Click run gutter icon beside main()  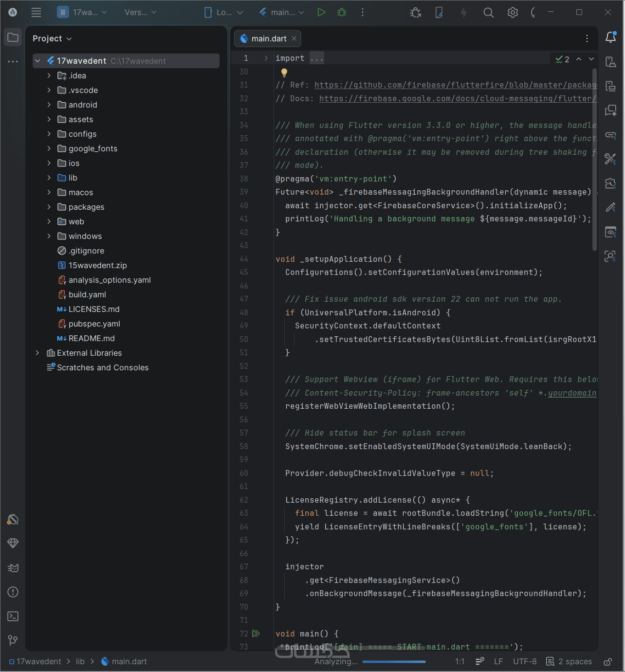(x=256, y=634)
